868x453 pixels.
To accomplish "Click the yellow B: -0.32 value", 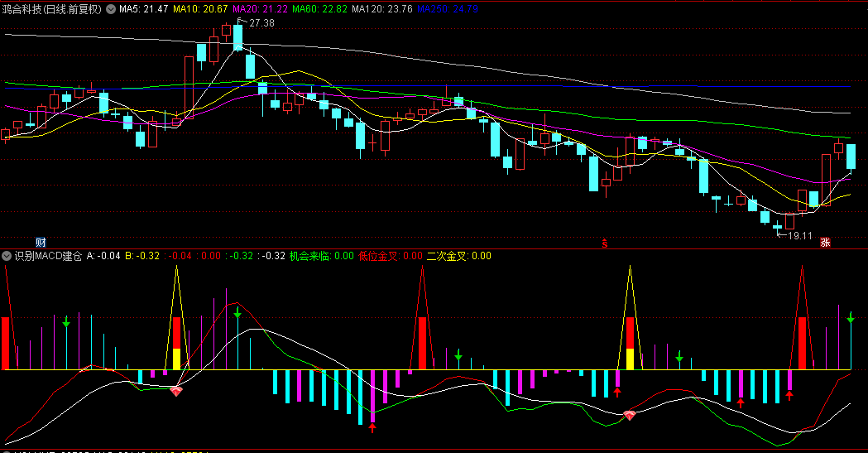I will tap(142, 256).
